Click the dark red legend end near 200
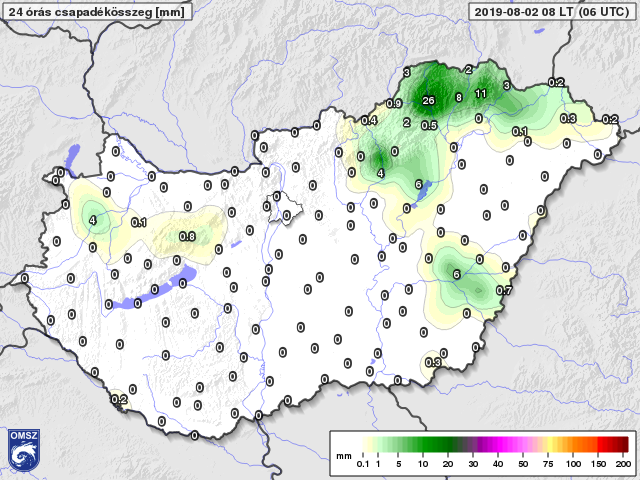This screenshot has width=640, height=480. pyautogui.click(x=624, y=444)
